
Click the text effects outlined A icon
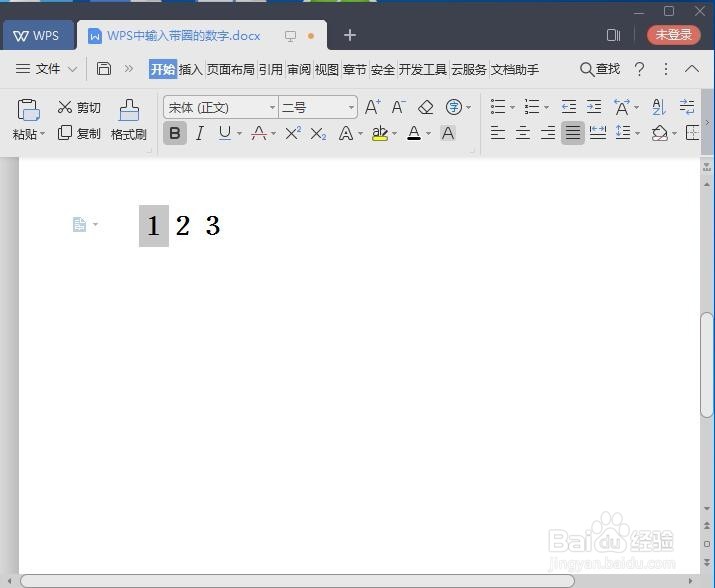(x=346, y=134)
